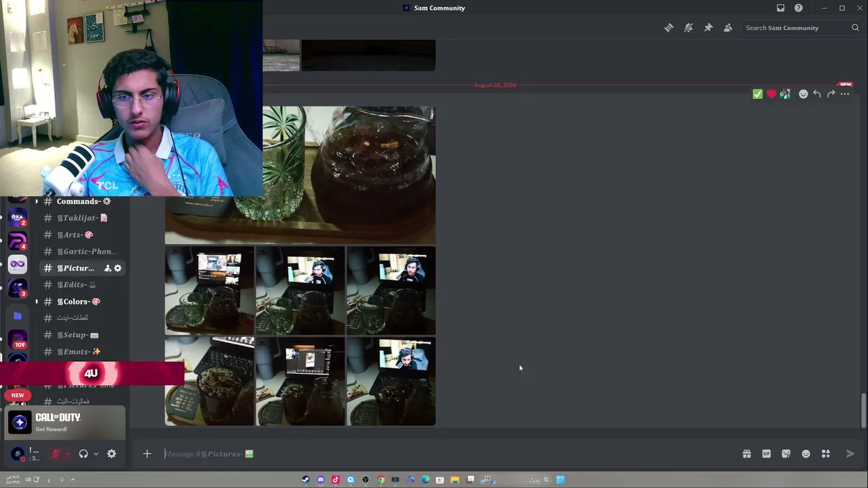Open the top-right photo in the grid
Screen dimensions: 868x488
(x=391, y=291)
